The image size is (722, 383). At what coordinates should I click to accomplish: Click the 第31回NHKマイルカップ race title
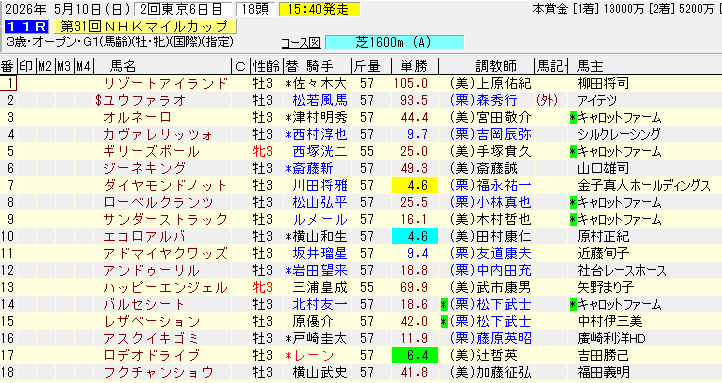click(145, 27)
